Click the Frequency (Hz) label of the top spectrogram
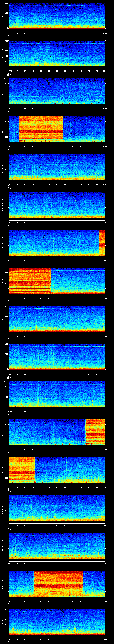The image size is (114, 644). coord(3,16)
